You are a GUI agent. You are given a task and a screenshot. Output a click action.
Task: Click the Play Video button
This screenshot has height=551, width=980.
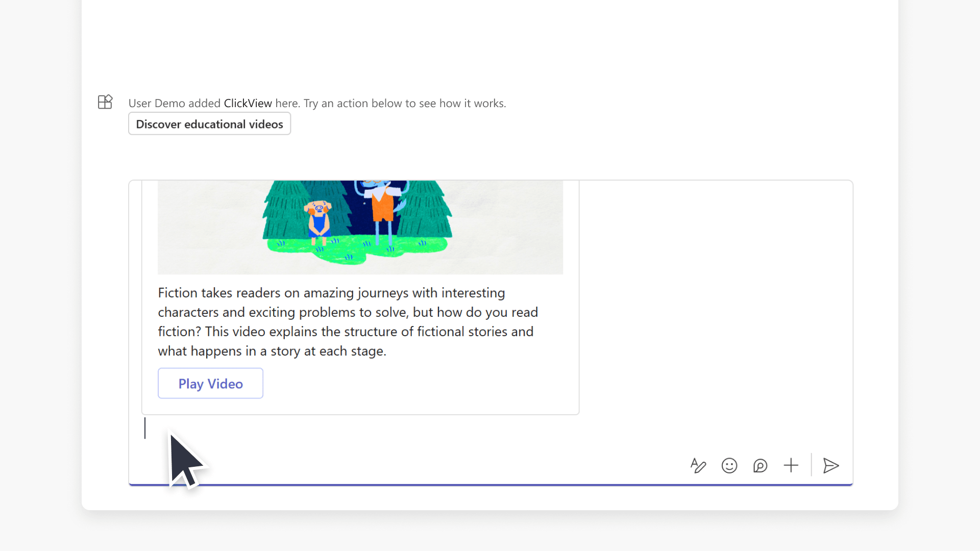point(210,383)
